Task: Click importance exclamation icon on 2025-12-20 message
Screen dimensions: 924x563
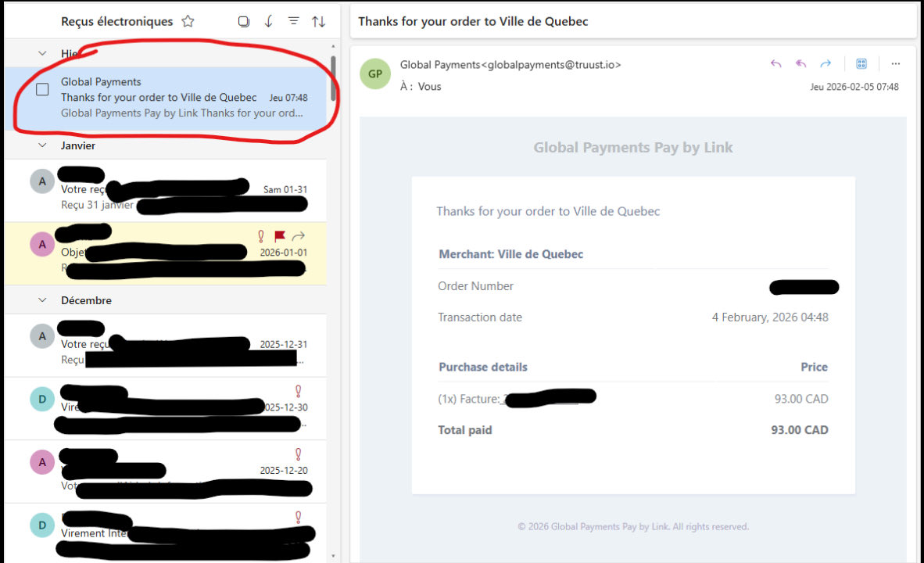Action: point(298,454)
